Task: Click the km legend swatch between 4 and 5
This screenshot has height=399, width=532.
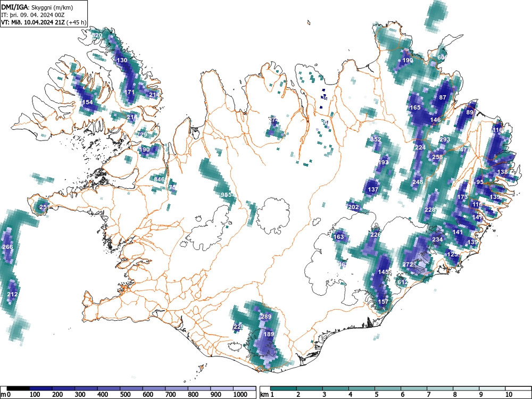Action: pyautogui.click(x=362, y=388)
